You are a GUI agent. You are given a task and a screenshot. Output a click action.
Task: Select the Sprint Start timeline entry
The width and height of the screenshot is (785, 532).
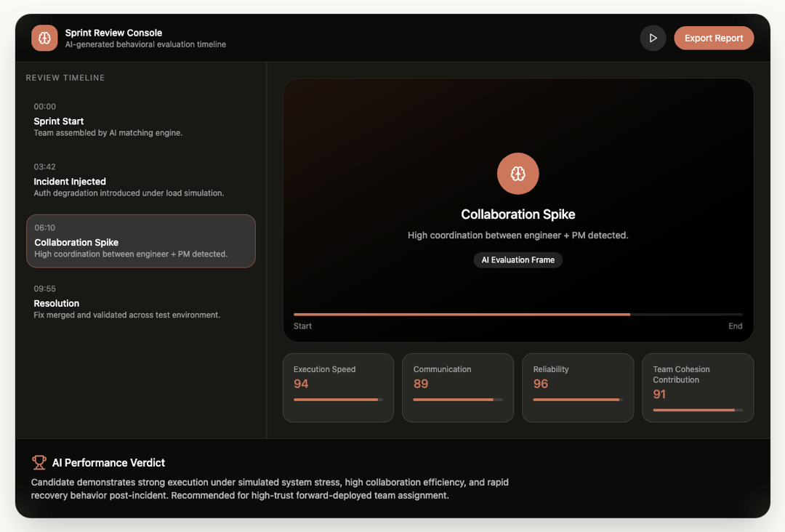pos(141,120)
